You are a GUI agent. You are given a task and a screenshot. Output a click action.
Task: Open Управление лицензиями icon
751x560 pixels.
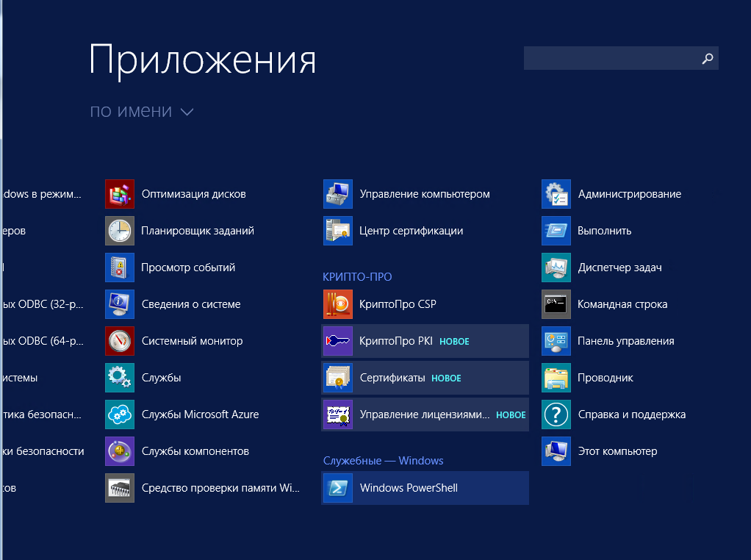coord(338,414)
